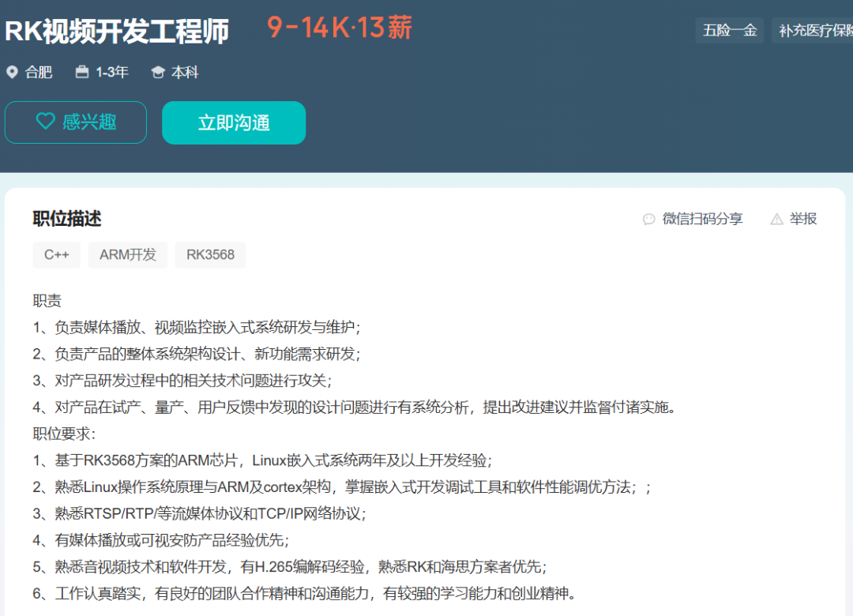853x616 pixels.
Task: Click the 补充医疗保险 benefit tag
Action: [812, 30]
